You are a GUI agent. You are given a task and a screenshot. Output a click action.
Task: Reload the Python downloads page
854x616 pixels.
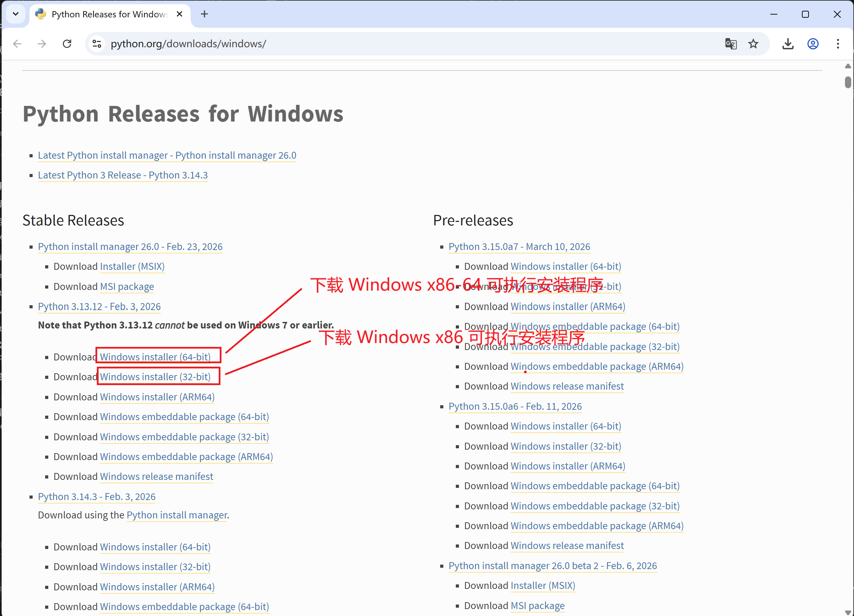tap(67, 44)
